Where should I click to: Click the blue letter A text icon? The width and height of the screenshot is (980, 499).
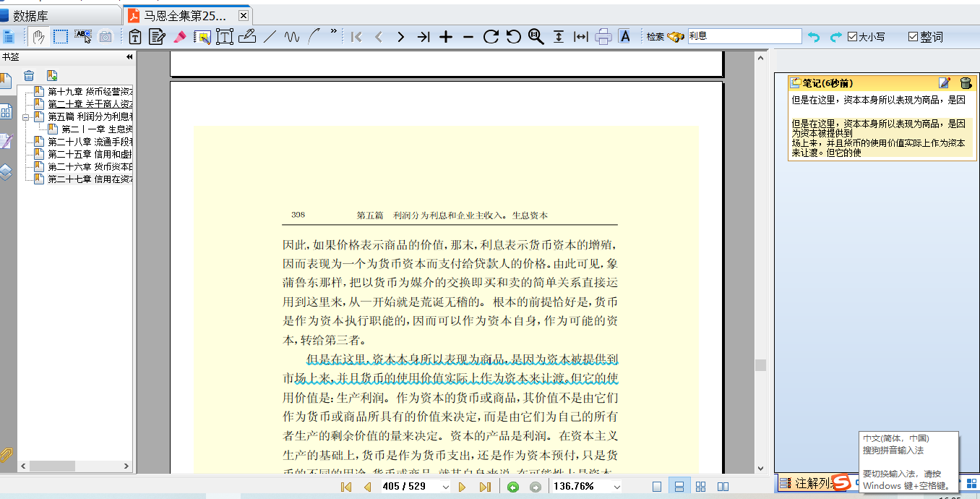(625, 36)
